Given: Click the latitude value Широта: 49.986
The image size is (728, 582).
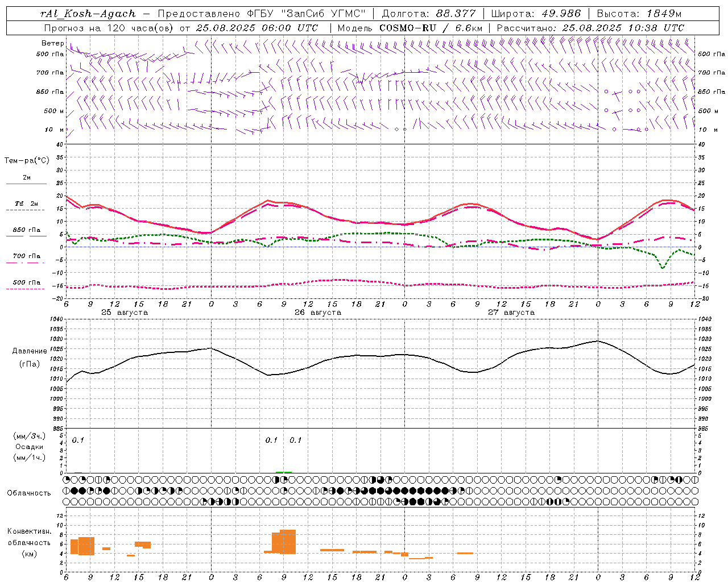Looking at the screenshot, I should [x=536, y=14].
